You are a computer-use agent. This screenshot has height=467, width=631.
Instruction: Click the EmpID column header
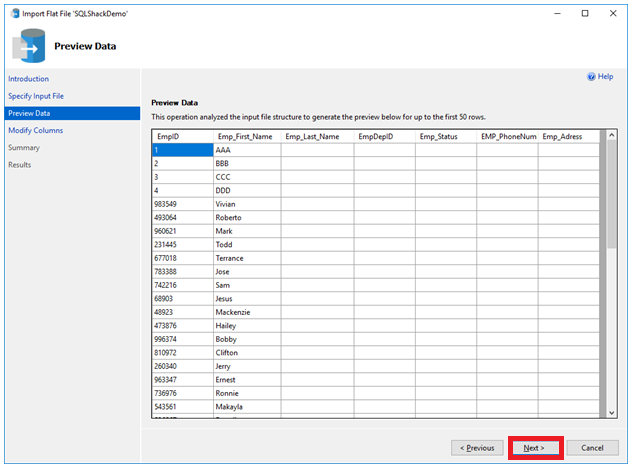pyautogui.click(x=168, y=136)
